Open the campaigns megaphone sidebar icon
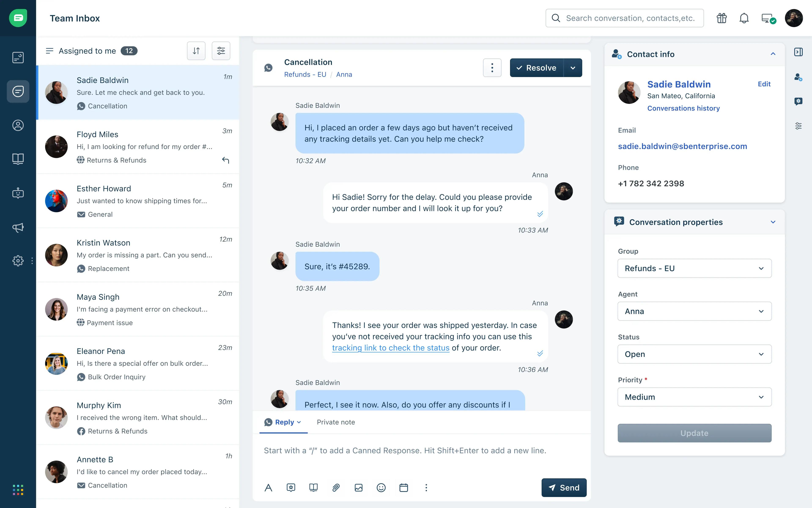812x508 pixels. point(18,228)
